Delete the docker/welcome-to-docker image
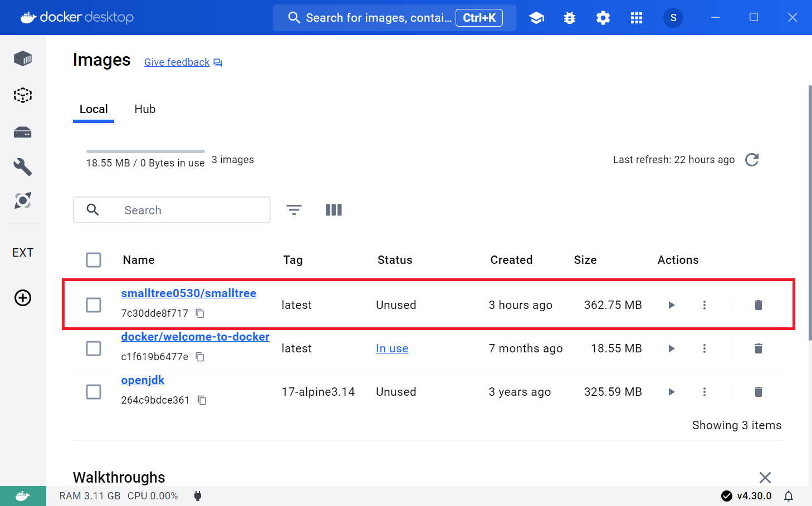Screen dimensions: 812x506 point(758,348)
